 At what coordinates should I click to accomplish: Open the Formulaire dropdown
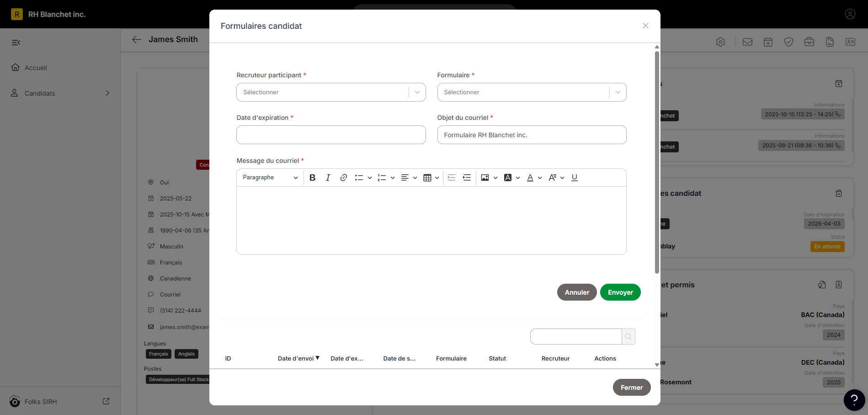532,92
